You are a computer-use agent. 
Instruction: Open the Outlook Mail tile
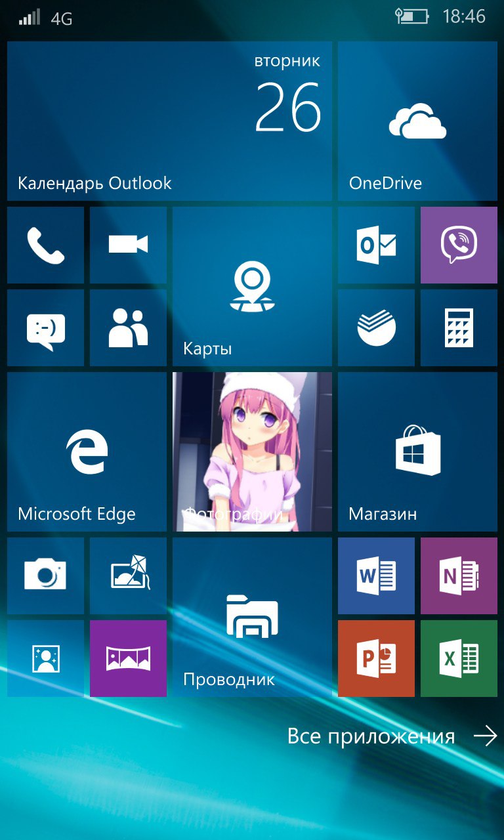click(x=376, y=245)
